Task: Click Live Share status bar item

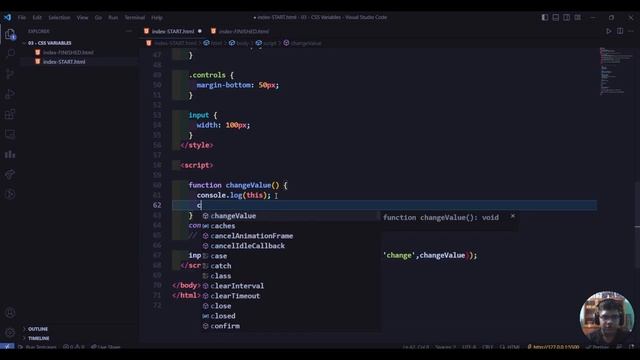Action: 106,347
